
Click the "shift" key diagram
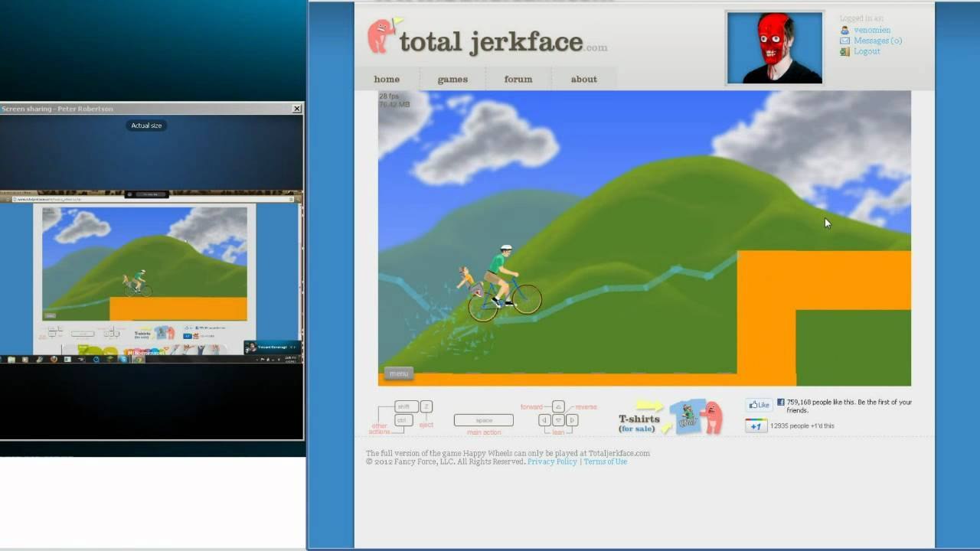[x=405, y=406]
